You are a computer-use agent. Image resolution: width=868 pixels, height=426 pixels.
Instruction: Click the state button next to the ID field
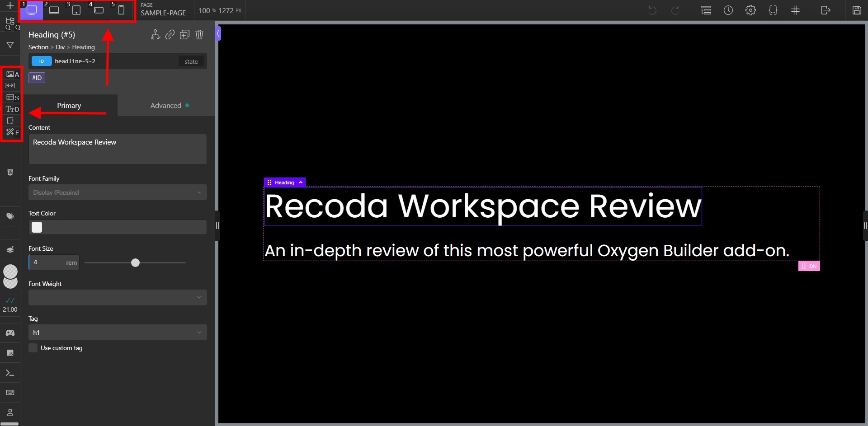click(x=191, y=61)
